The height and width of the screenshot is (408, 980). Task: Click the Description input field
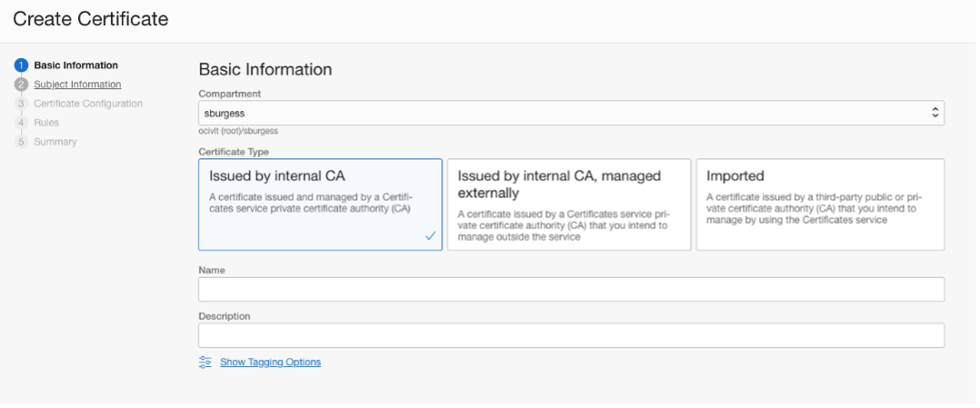(571, 335)
